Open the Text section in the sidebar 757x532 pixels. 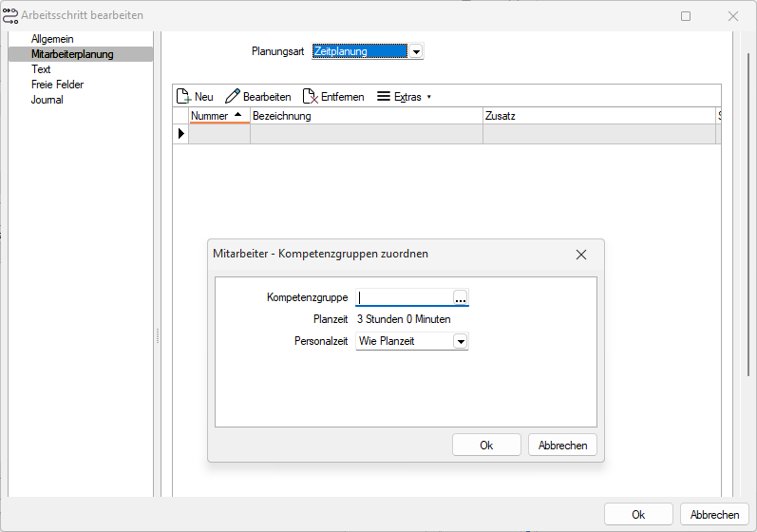coord(41,69)
